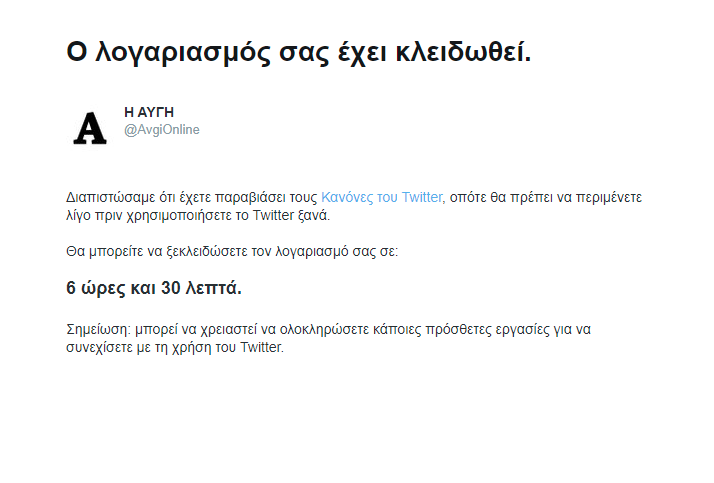This screenshot has width=714, height=483.
Task: Click the word ξανά ending the first paragraph
Action: (x=314, y=215)
